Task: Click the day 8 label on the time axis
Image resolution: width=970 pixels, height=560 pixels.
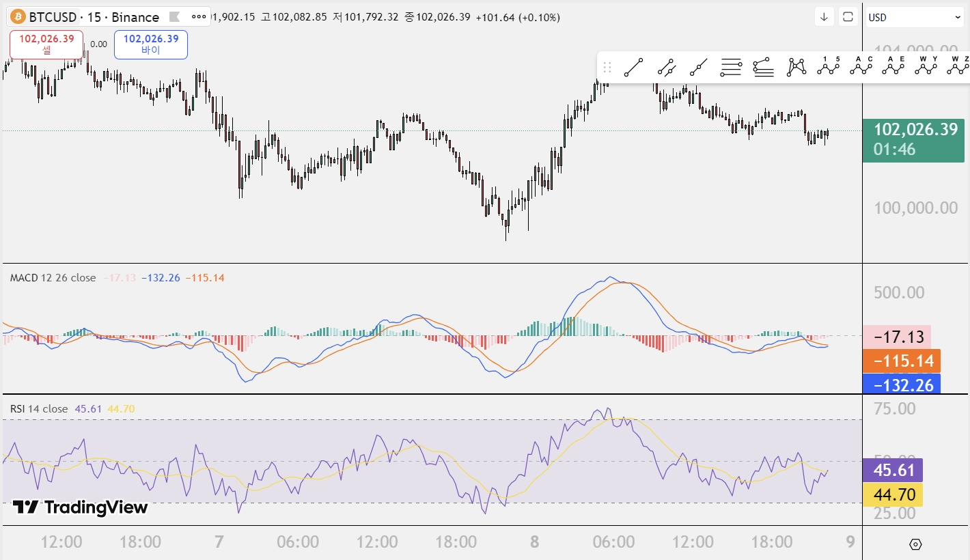Action: pyautogui.click(x=534, y=542)
